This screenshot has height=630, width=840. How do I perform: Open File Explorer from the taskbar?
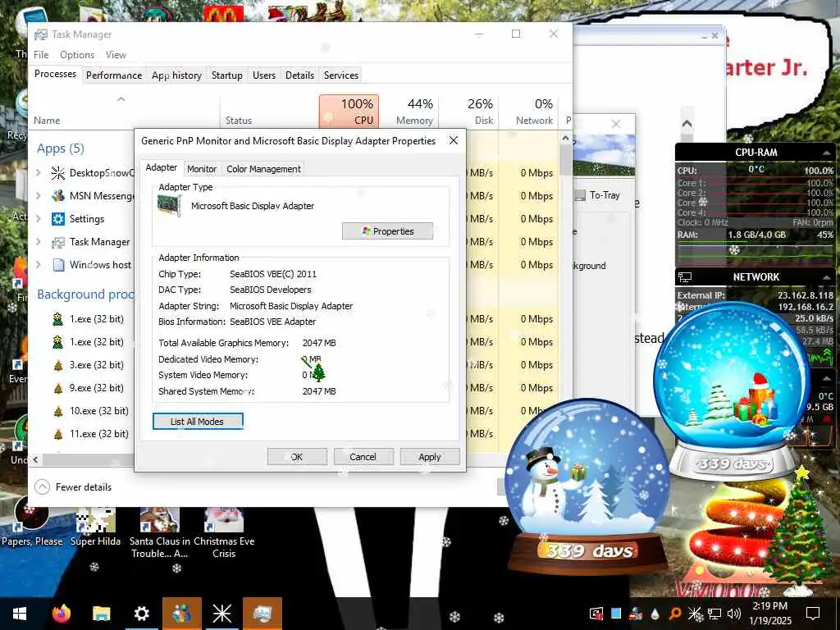click(101, 614)
